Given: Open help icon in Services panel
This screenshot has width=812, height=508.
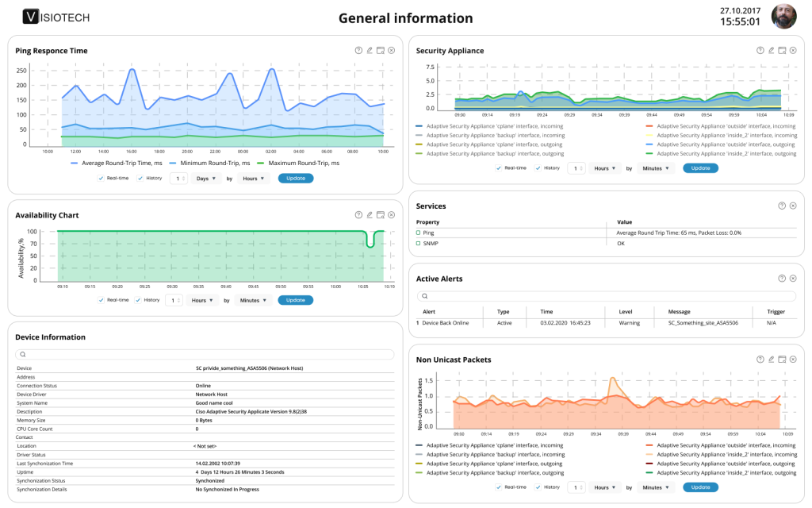Looking at the screenshot, I should point(782,206).
